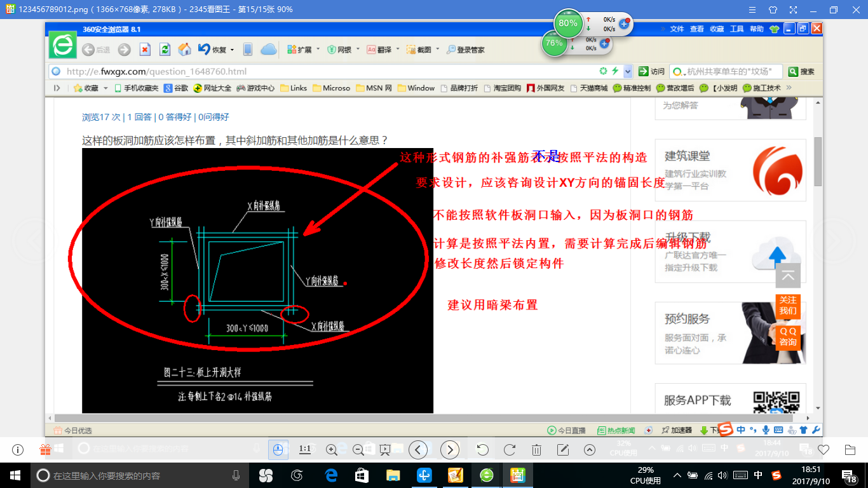Image resolution: width=868 pixels, height=488 pixels.
Task: Open File Explorer from the taskbar
Action: pos(393,475)
